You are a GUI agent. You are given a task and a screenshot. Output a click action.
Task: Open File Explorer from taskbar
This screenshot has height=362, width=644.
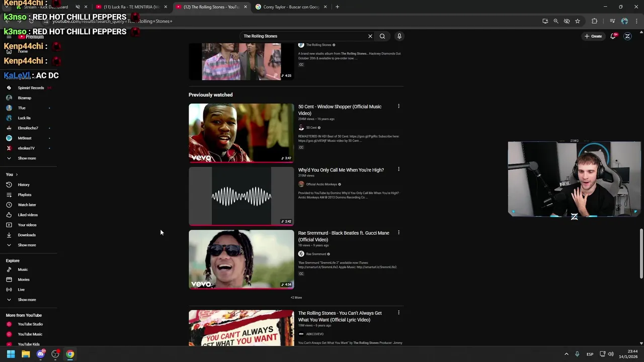[x=26, y=354]
